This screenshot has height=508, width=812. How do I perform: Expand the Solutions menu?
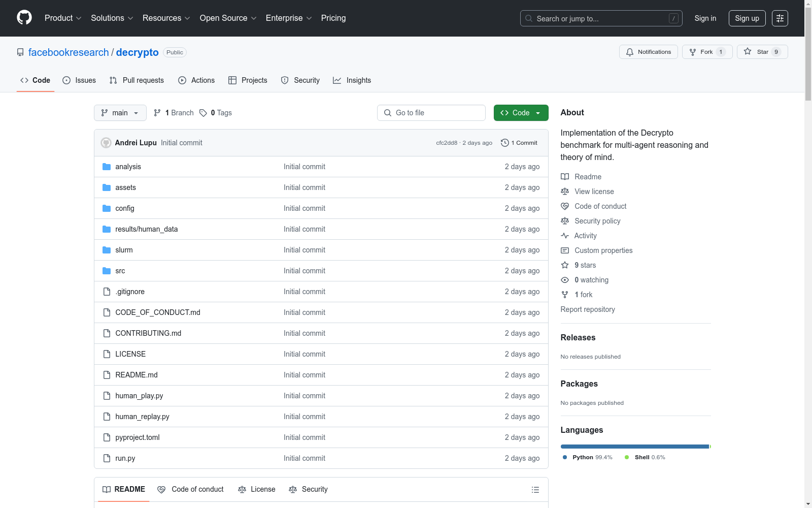click(112, 18)
